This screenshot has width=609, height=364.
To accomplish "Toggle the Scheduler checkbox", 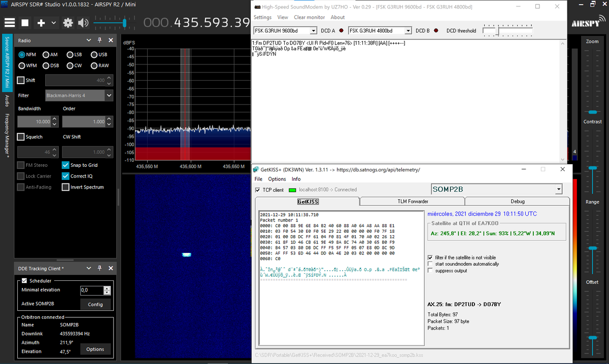I will tap(24, 280).
